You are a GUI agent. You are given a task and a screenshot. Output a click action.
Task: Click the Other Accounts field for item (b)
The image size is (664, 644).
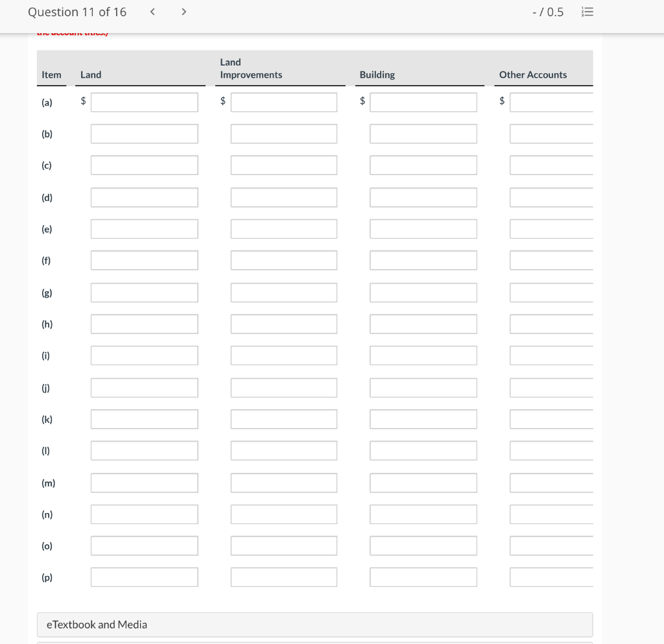pyautogui.click(x=551, y=134)
